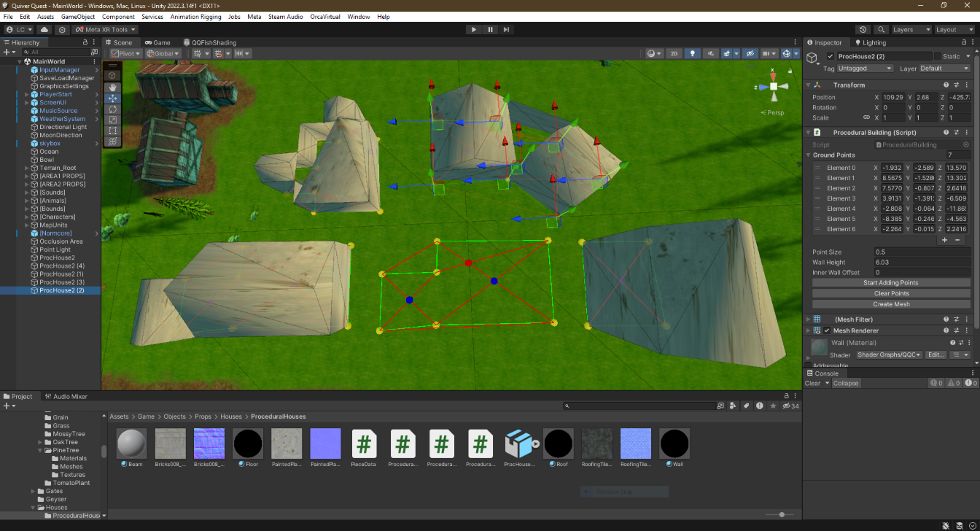This screenshot has width=980, height=531.
Task: Select the Rect transform tool
Action: tap(112, 131)
